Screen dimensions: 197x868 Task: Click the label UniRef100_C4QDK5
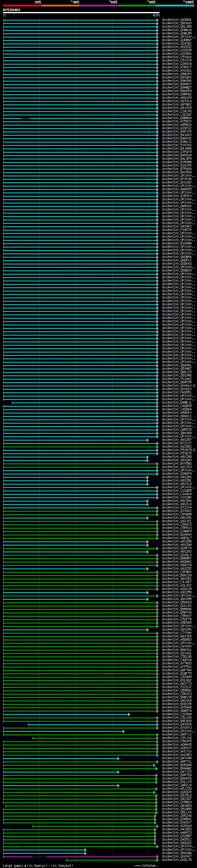[176, 406]
